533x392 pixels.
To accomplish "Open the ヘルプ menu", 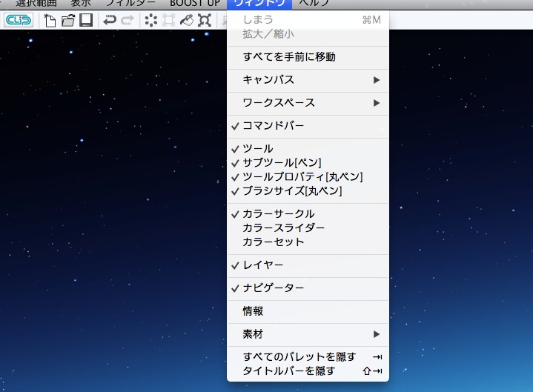I will click(x=314, y=4).
